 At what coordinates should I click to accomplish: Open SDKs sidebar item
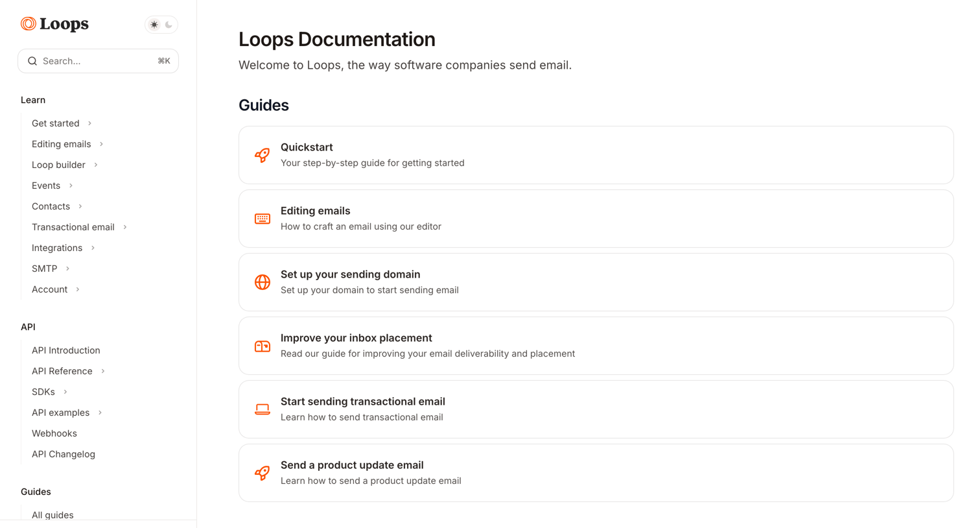point(43,392)
